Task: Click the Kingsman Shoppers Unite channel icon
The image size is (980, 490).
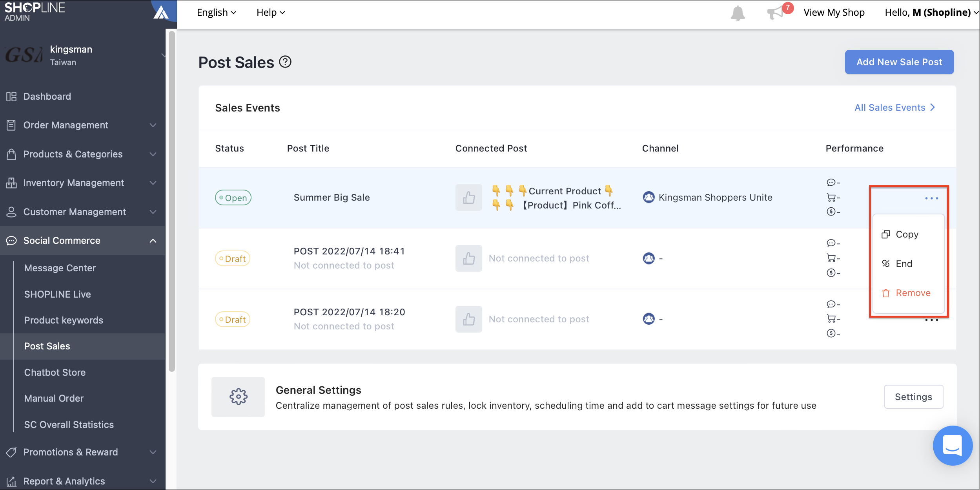Action: (648, 197)
